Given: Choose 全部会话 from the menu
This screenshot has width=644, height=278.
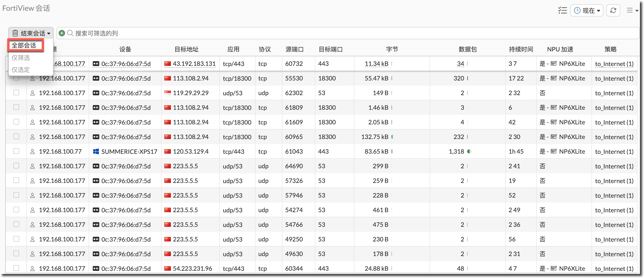Looking at the screenshot, I should 24,46.
